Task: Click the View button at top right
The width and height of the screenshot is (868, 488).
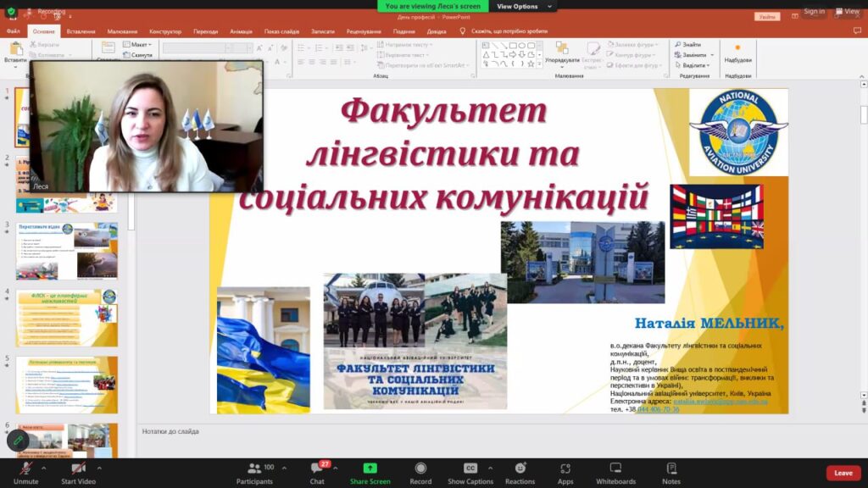Action: [847, 11]
